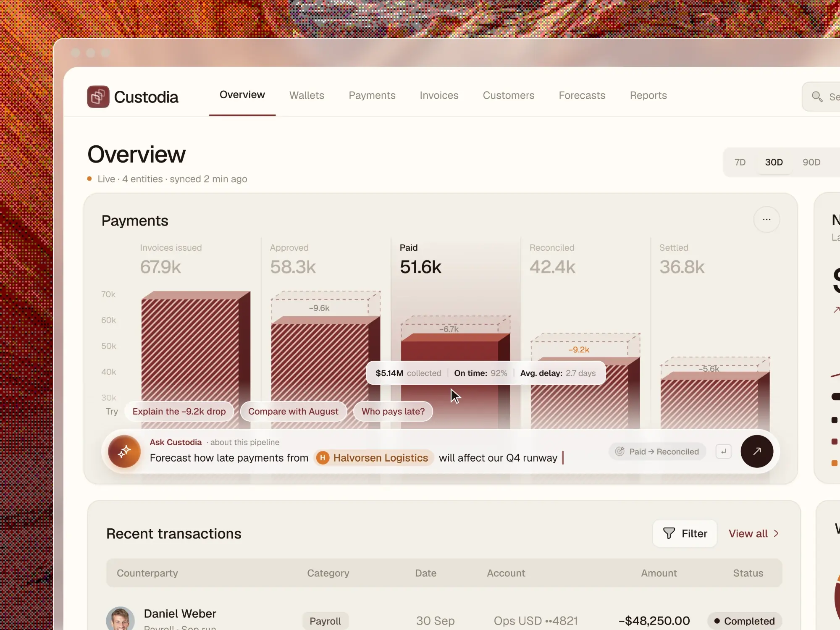The image size is (840, 630).
Task: Select the Invoices issued bar
Action: click(196, 360)
